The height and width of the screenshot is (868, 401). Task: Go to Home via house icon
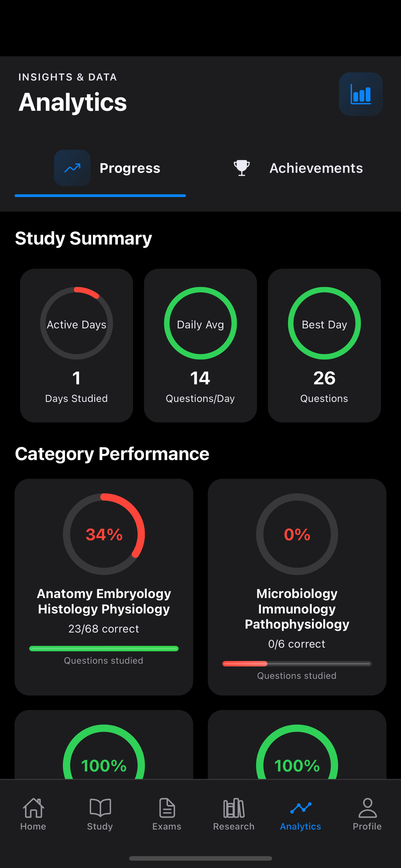[x=33, y=808]
